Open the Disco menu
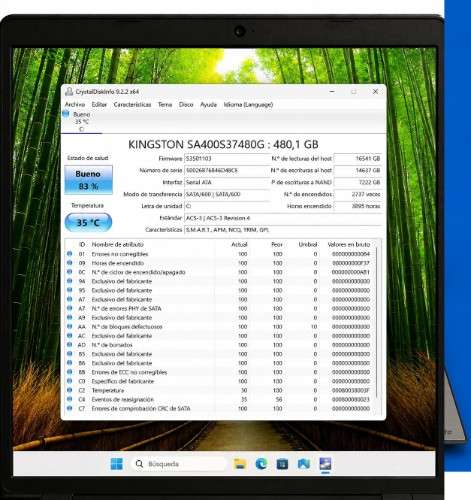 (x=186, y=105)
